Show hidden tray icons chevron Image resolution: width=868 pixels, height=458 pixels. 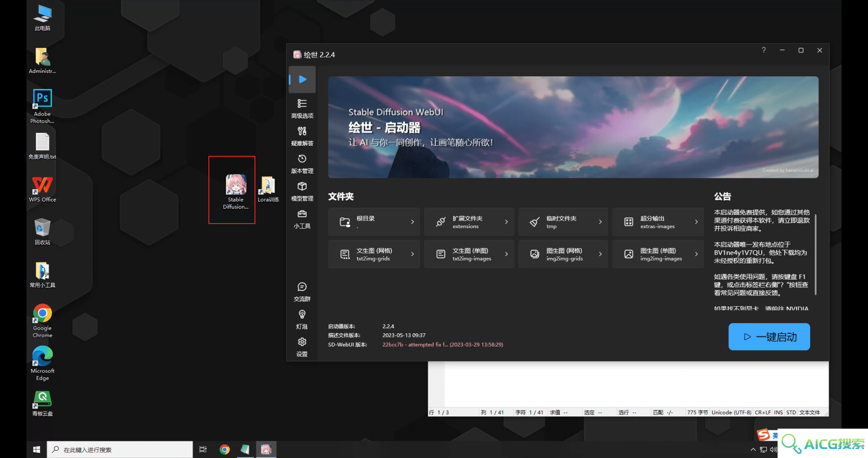pyautogui.click(x=753, y=449)
